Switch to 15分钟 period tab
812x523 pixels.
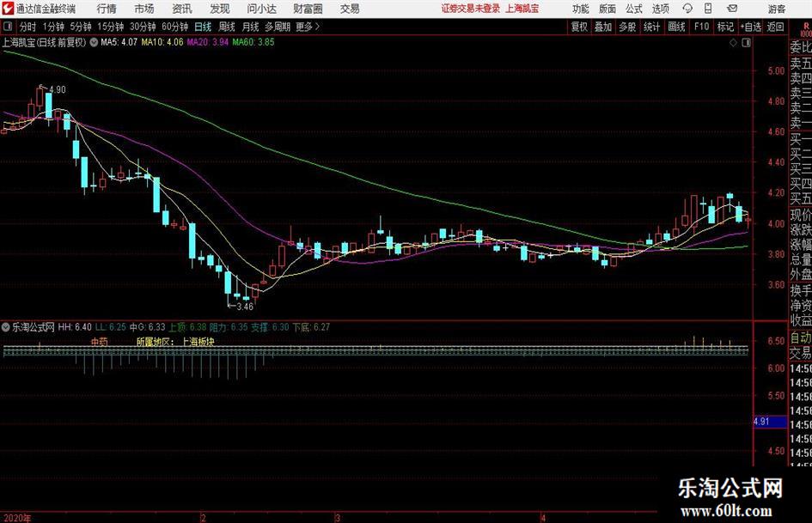point(110,27)
